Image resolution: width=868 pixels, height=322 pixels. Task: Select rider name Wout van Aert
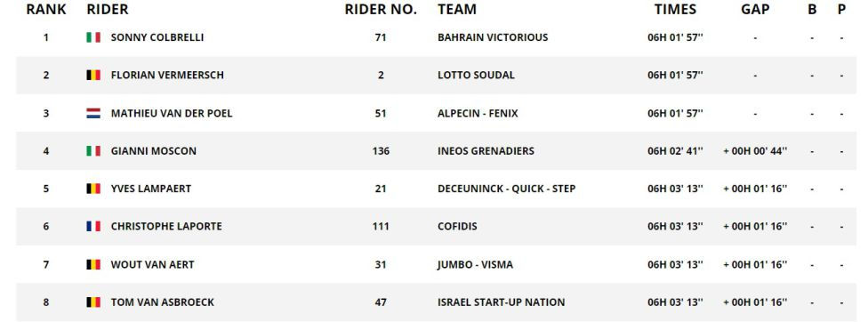152,264
